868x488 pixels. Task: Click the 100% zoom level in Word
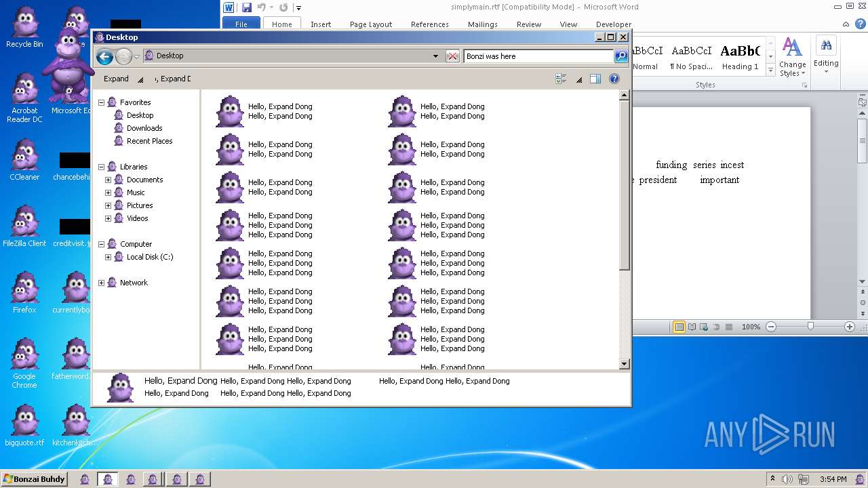pyautogui.click(x=751, y=327)
